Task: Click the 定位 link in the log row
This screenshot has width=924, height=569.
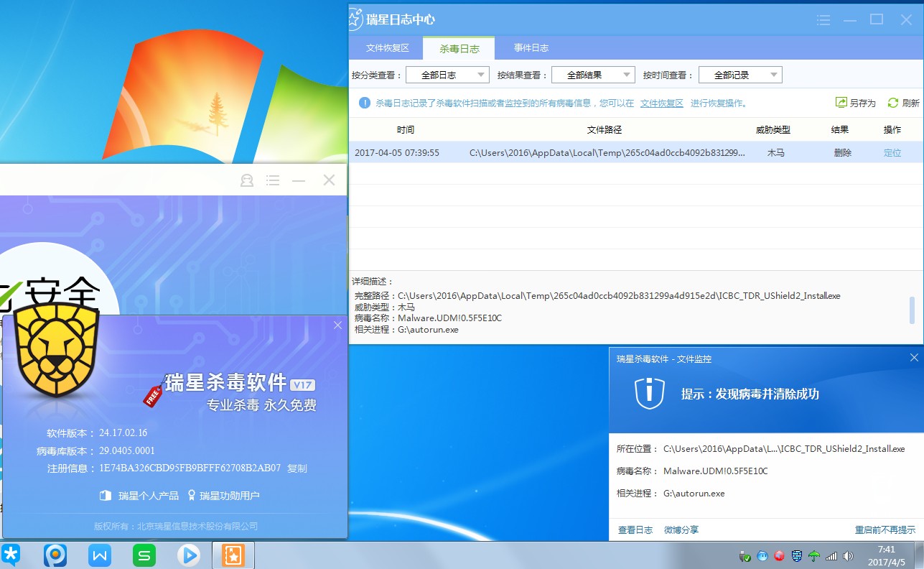Action: (892, 153)
